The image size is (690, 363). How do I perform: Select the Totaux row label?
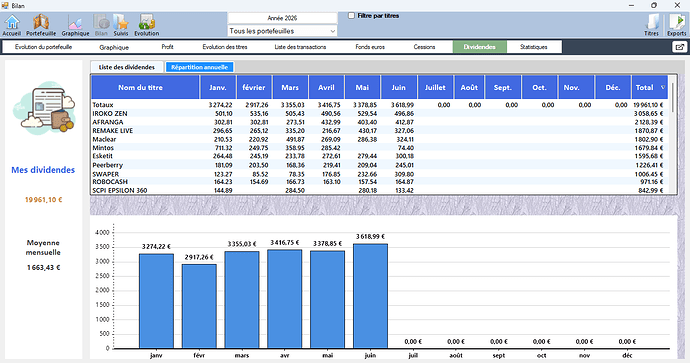pos(103,105)
